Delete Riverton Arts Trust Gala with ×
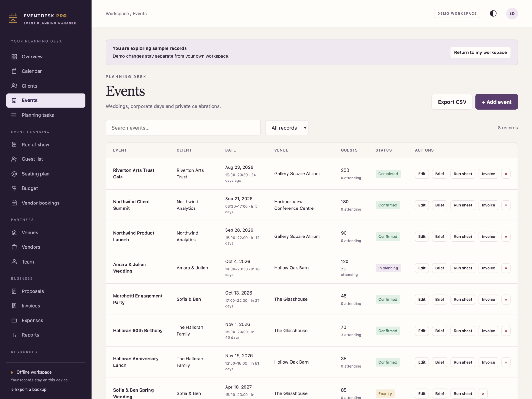 click(x=506, y=174)
